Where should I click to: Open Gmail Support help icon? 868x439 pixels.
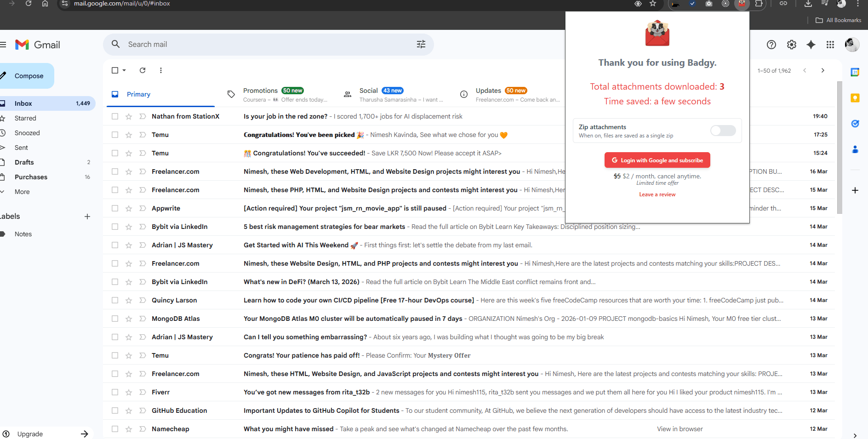tap(771, 45)
